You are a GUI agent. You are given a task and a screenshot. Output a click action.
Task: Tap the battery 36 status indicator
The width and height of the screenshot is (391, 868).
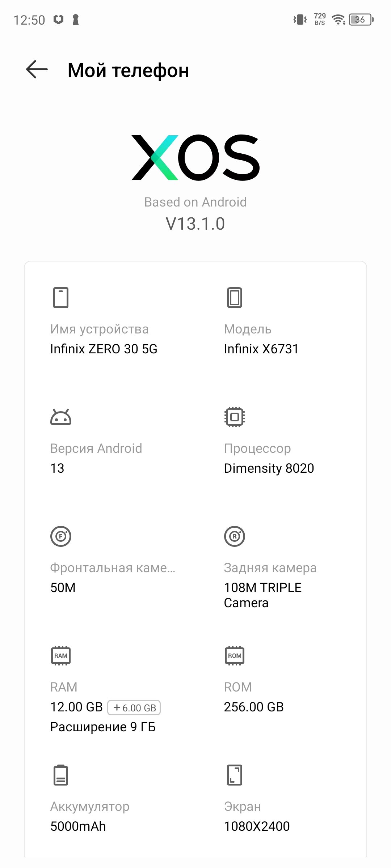361,20
